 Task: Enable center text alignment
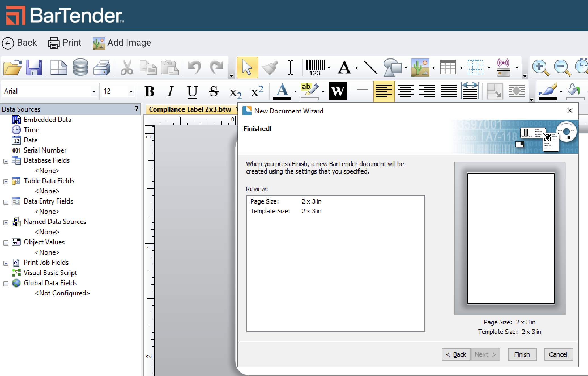click(405, 91)
